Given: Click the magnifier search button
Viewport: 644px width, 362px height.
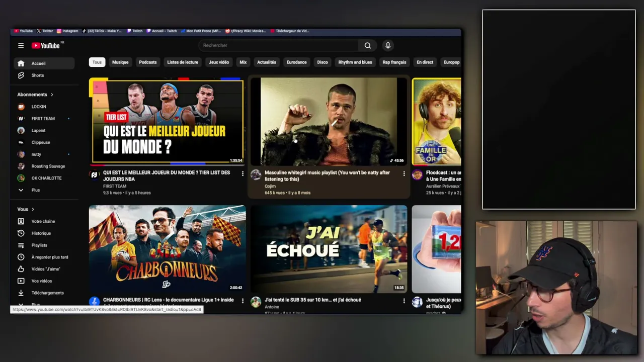Looking at the screenshot, I should (x=368, y=45).
